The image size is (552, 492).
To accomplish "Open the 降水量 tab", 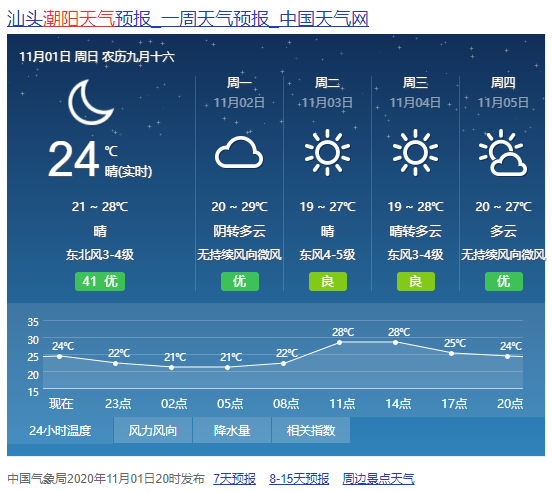I will (x=232, y=430).
